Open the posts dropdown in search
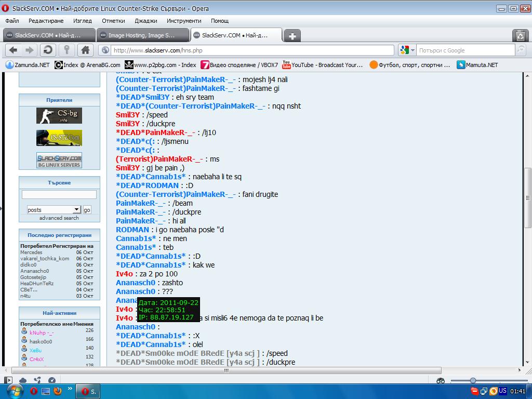Screen dimensions: 532x399 (54, 210)
